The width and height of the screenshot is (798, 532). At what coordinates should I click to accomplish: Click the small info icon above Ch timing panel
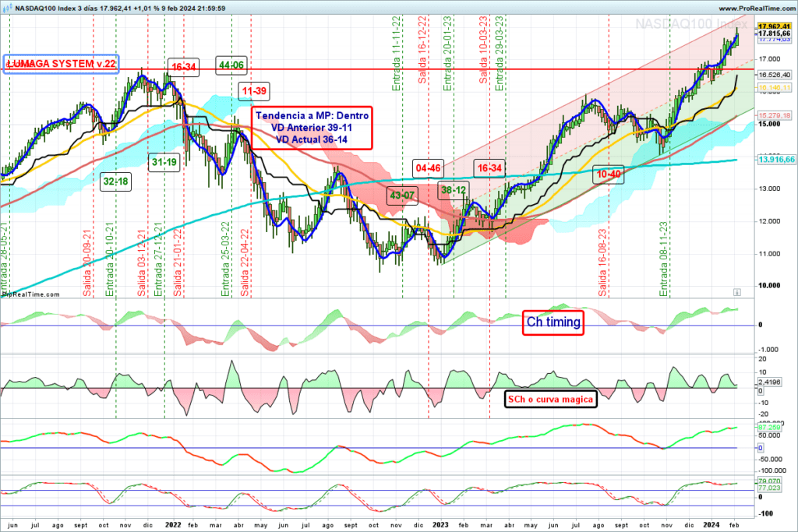[737, 292]
